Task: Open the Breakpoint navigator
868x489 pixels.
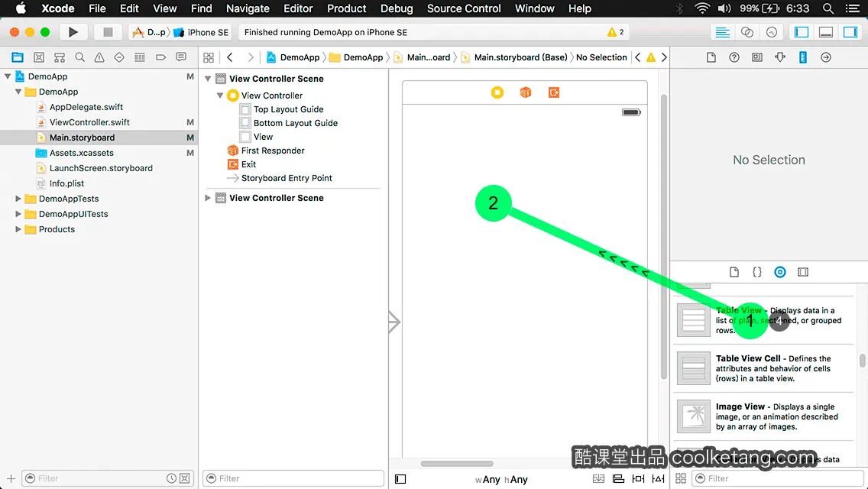Action: click(x=160, y=57)
